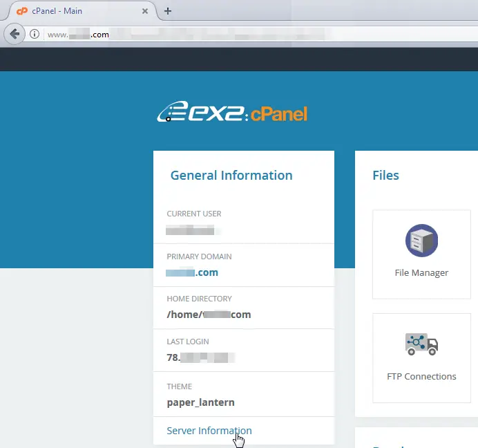Click the primary domain .com link

tap(192, 272)
